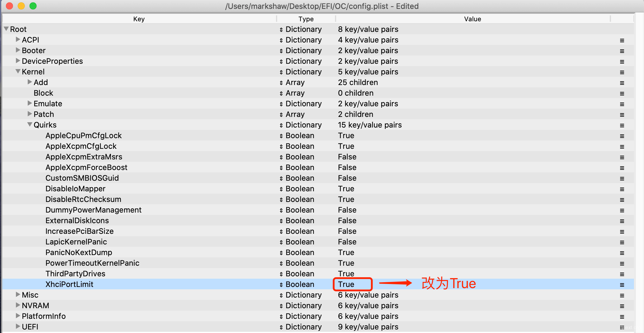Collapse the Kernel node

[18, 71]
